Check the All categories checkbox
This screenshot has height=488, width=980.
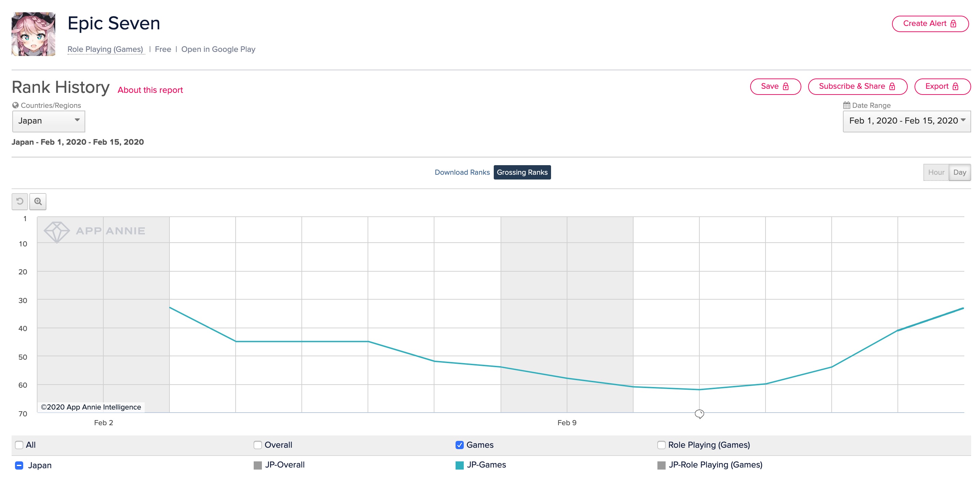(x=19, y=445)
